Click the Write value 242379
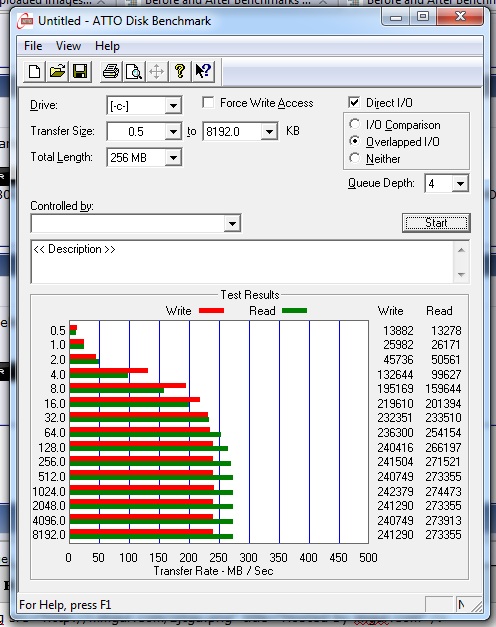 pos(395,491)
